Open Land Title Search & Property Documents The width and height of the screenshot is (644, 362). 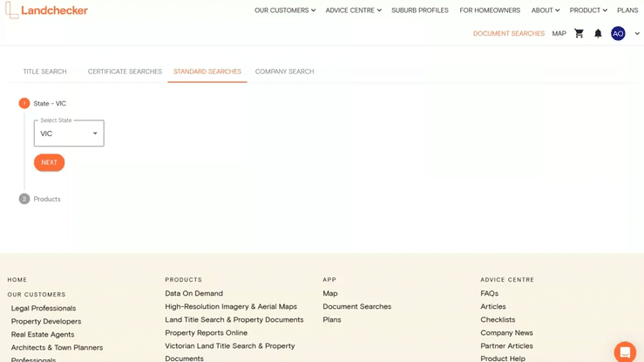click(234, 319)
